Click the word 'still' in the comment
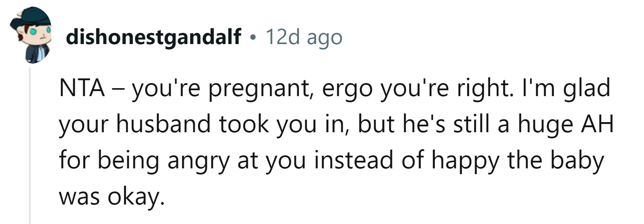644x224 pixels. click(469, 124)
